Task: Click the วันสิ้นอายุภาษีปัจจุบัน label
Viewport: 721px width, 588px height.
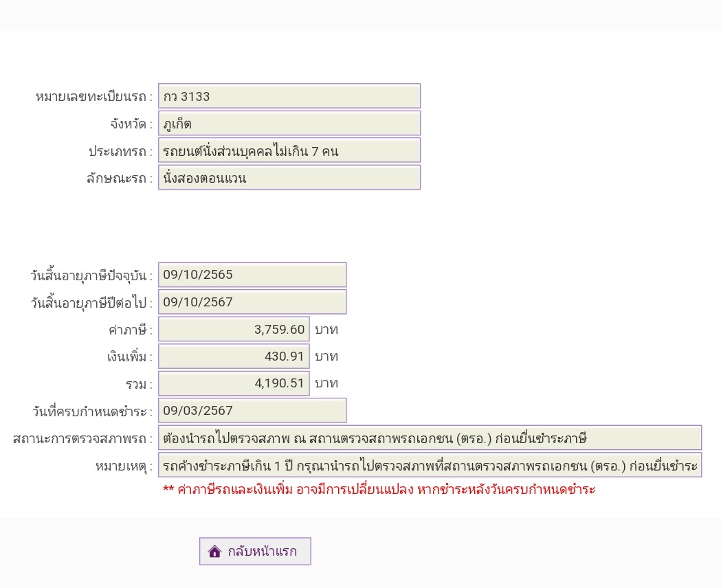Action: [x=91, y=275]
